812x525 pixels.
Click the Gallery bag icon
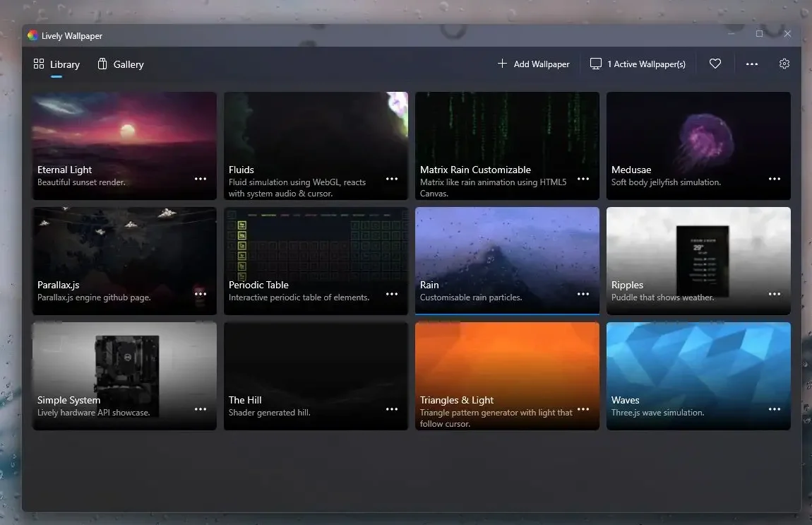102,64
